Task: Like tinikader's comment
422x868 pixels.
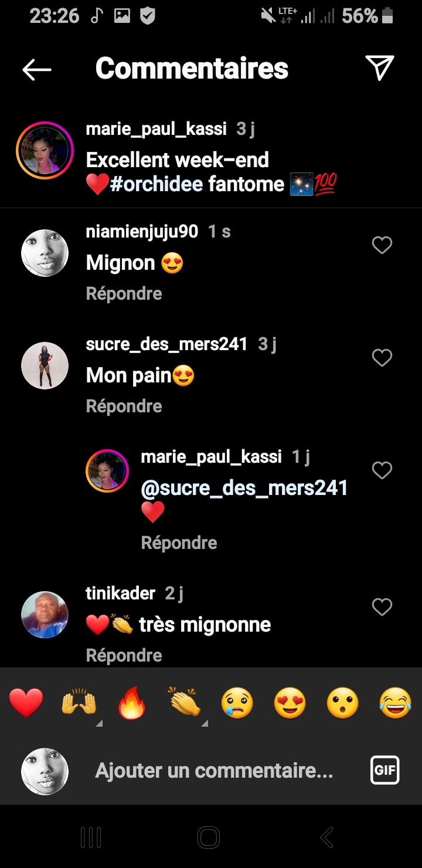Action: pyautogui.click(x=382, y=607)
